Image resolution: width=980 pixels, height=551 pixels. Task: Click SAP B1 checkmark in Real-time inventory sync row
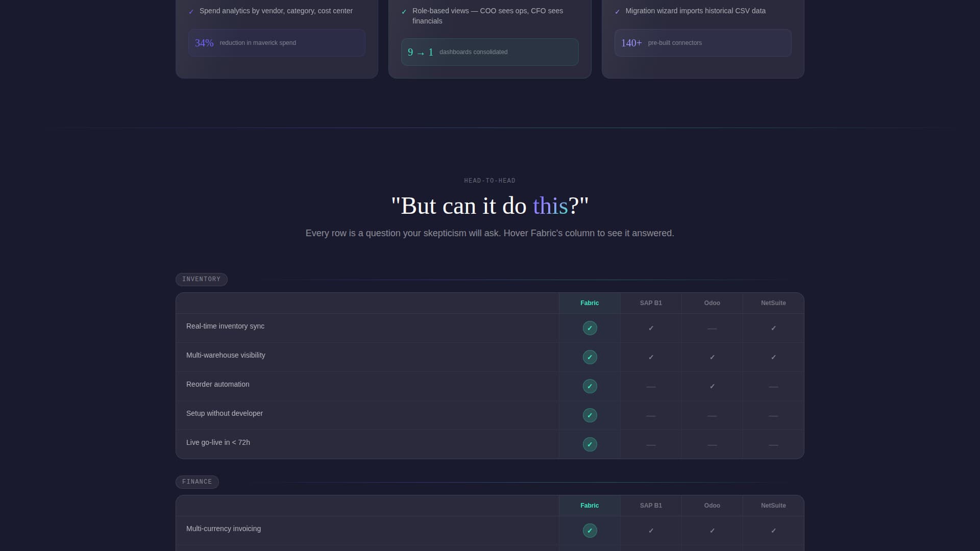coord(651,328)
